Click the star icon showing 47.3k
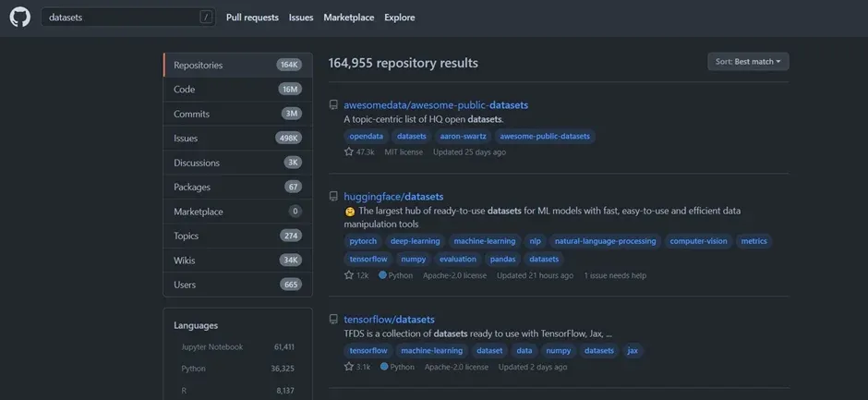The height and width of the screenshot is (400, 868). (x=349, y=152)
